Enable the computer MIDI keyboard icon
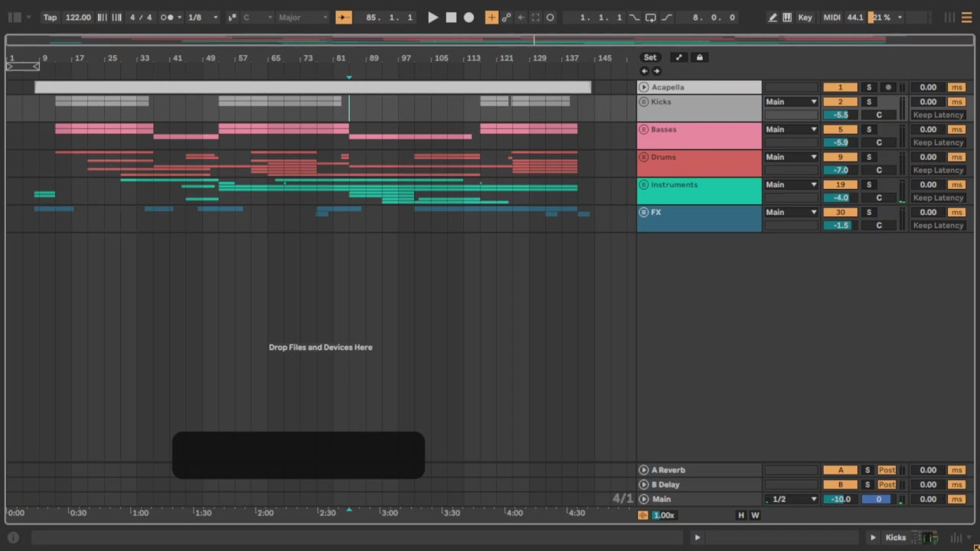Viewport: 980px width, 551px height. [x=787, y=18]
